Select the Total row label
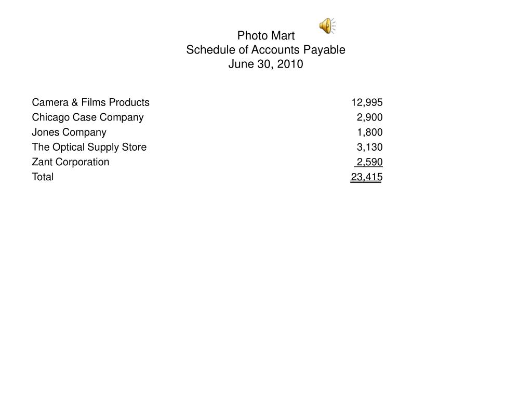This screenshot has height=399, width=532. (43, 177)
